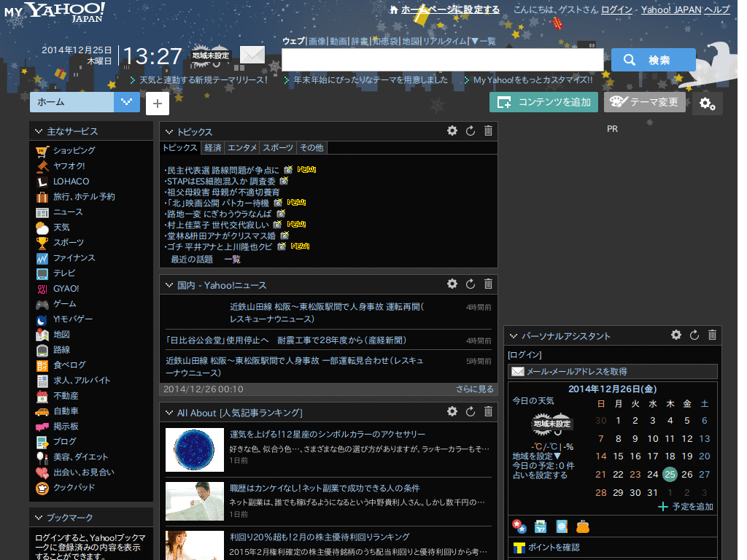Open the ホーム tab dropdown arrow
The width and height of the screenshot is (747, 560).
point(127,102)
